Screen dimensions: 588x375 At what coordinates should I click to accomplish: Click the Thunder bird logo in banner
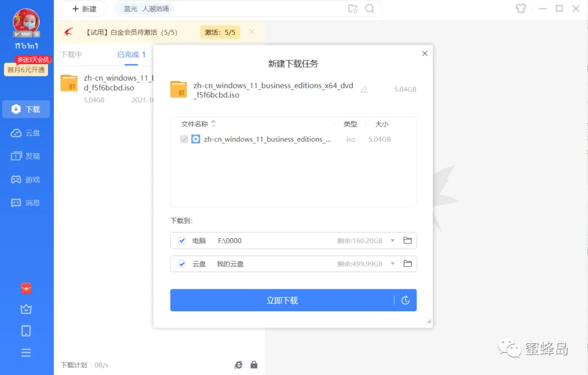click(69, 32)
